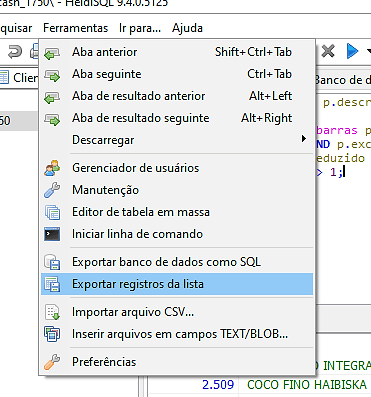Click the Preferências orange wrench icon

[52, 362]
